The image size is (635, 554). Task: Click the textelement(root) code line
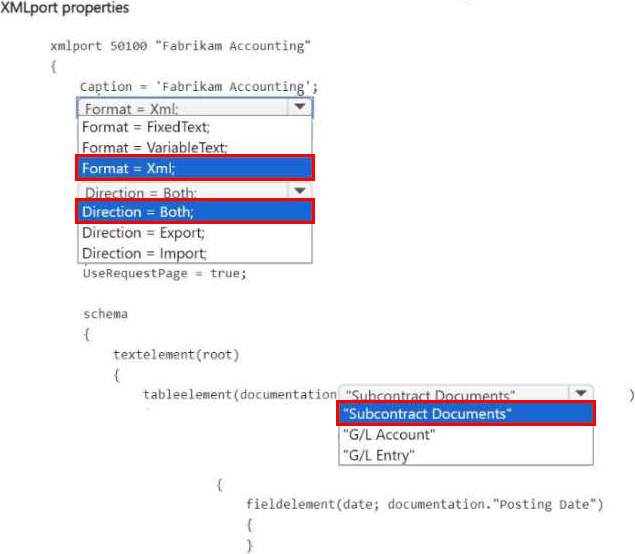pos(176,355)
